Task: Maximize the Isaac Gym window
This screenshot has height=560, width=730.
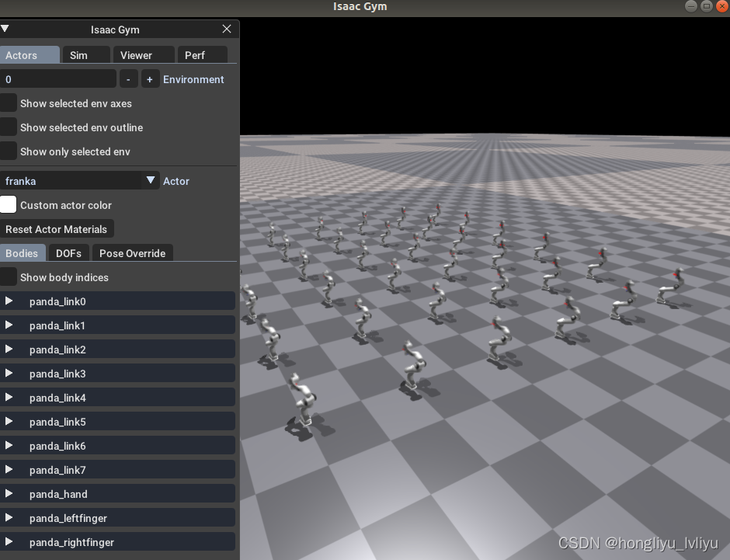Action: pos(707,6)
